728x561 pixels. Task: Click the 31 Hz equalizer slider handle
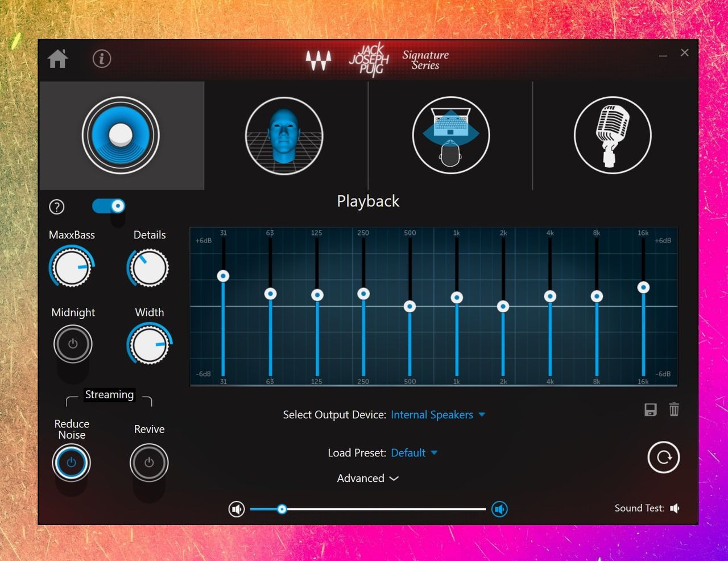pyautogui.click(x=224, y=276)
